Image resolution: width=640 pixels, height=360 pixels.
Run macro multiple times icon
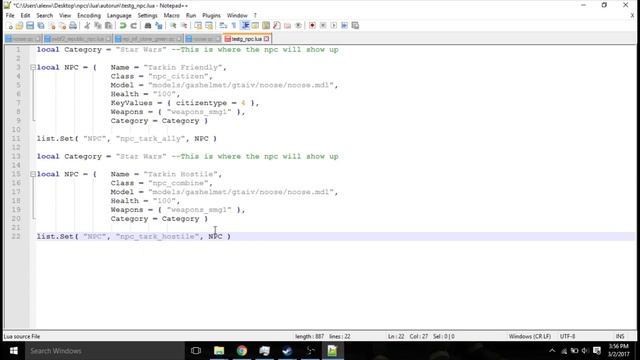pos(344,26)
